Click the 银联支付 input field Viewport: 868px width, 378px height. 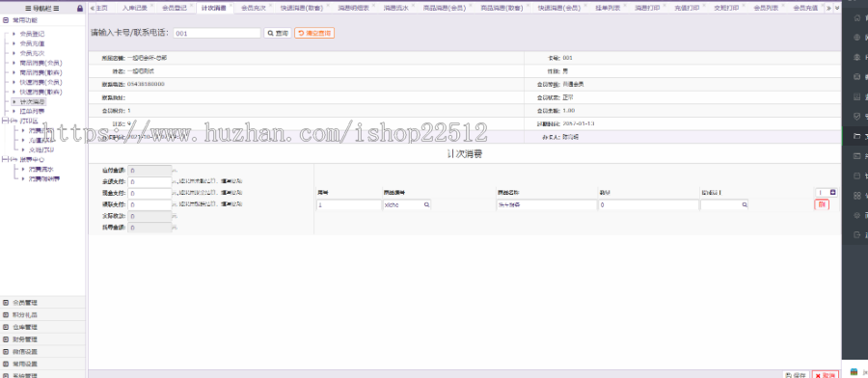(150, 204)
